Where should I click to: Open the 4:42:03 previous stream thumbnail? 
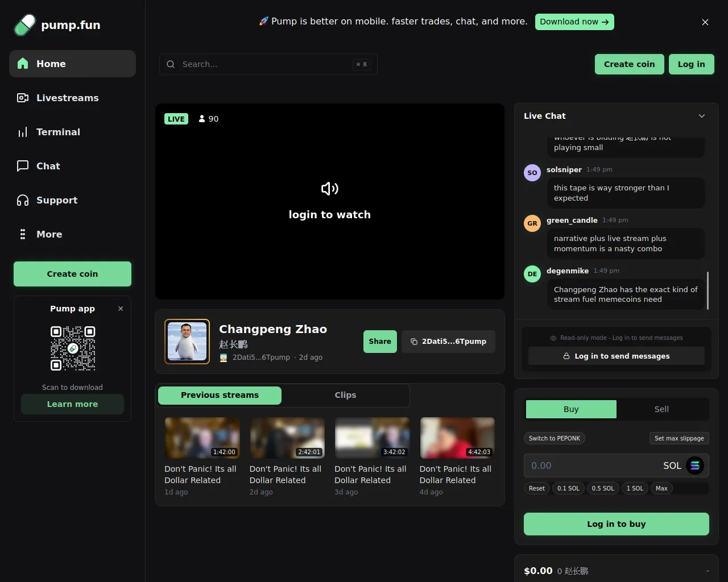tap(457, 438)
